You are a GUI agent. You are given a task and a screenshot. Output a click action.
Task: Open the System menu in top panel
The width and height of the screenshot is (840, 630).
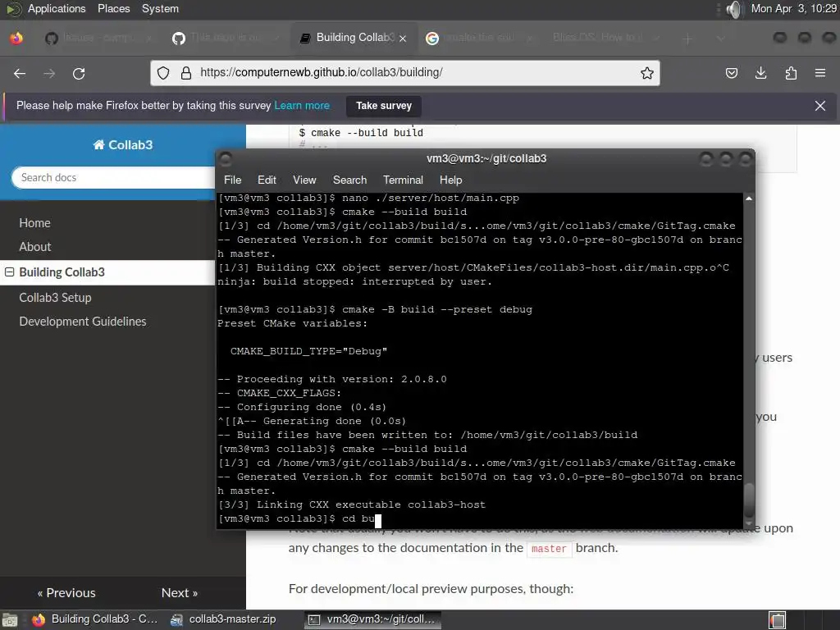[160, 8]
